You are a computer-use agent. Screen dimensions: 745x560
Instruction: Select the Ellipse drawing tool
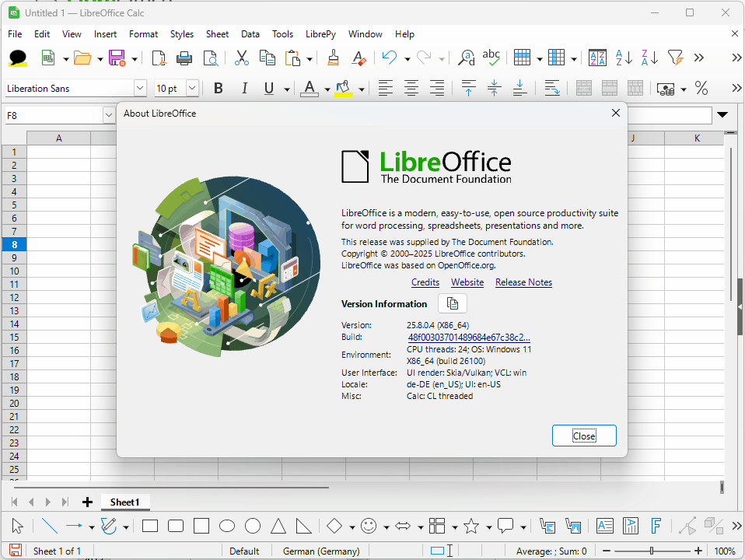(x=227, y=526)
